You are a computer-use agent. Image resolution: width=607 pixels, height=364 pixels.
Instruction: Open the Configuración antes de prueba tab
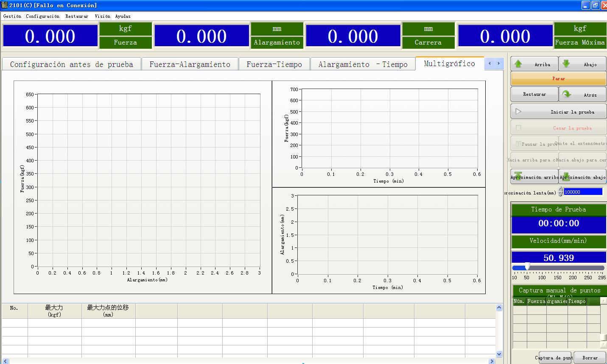pos(71,64)
